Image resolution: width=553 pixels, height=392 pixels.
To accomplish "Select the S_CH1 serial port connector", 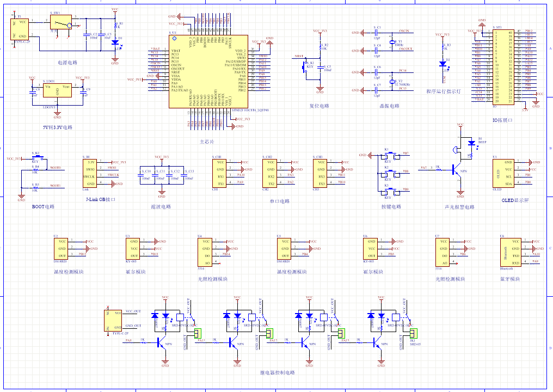I will point(219,173).
